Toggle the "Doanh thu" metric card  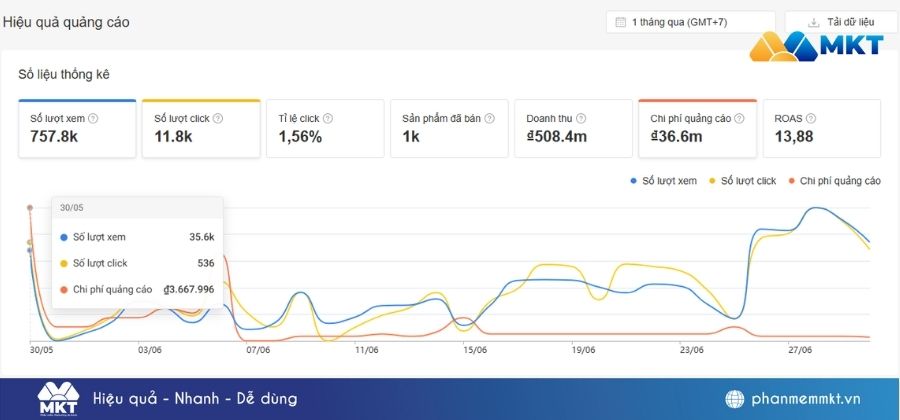[x=573, y=129]
